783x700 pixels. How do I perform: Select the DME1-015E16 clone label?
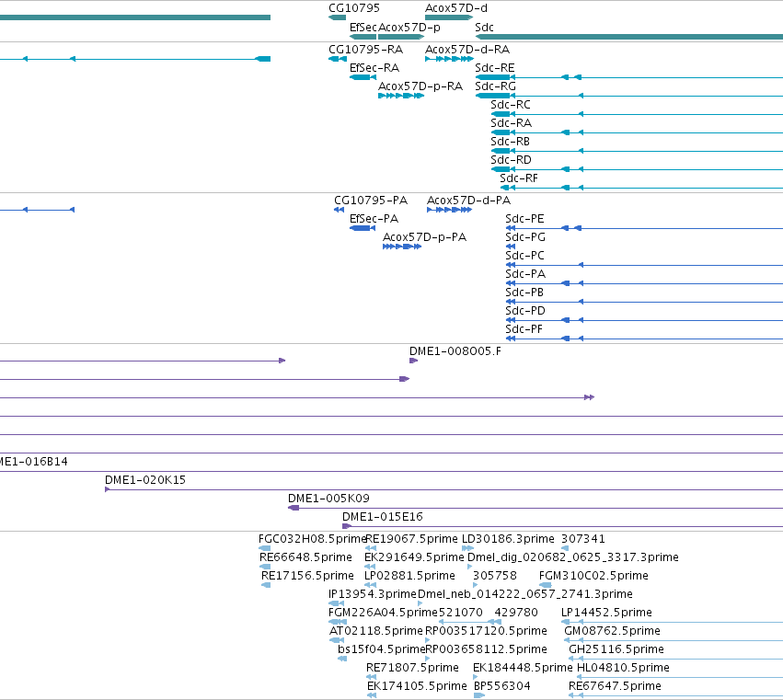tap(383, 517)
